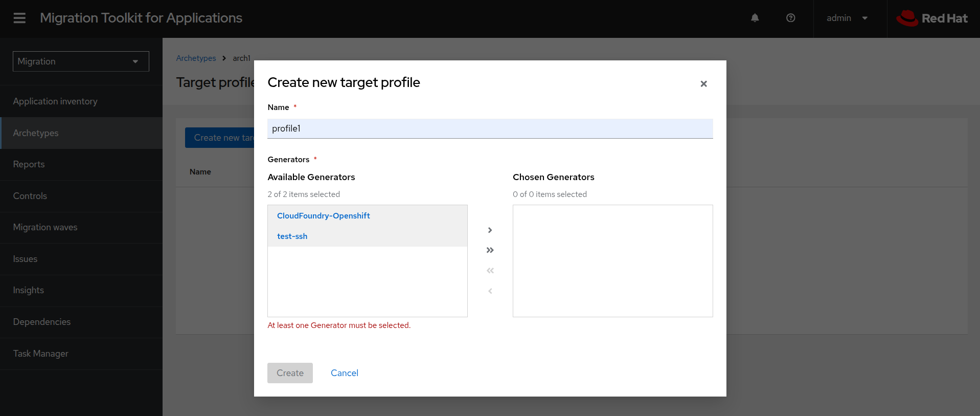This screenshot has width=980, height=416.
Task: Click the Red Hat logo
Action: tap(932, 18)
